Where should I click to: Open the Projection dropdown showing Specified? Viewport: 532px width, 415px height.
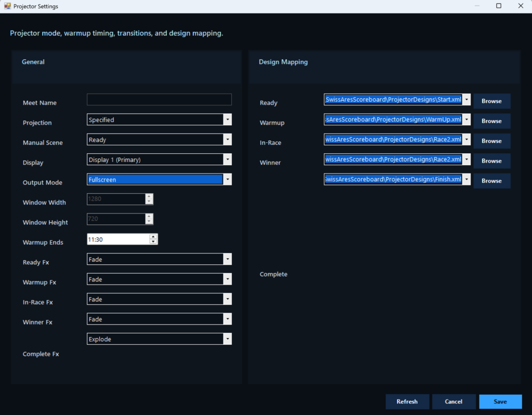pos(159,120)
